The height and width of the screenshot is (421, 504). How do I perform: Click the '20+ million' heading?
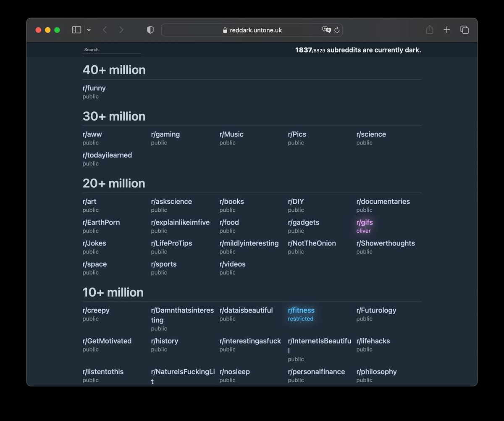(x=114, y=183)
